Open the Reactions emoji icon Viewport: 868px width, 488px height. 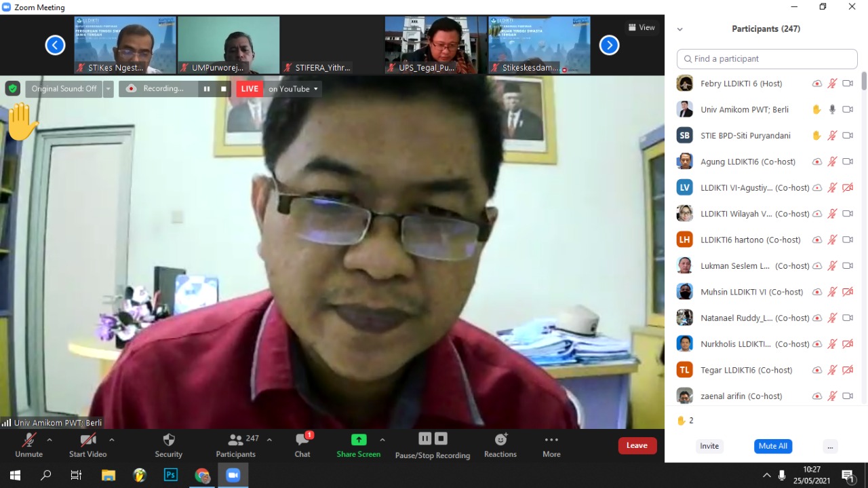coord(500,440)
